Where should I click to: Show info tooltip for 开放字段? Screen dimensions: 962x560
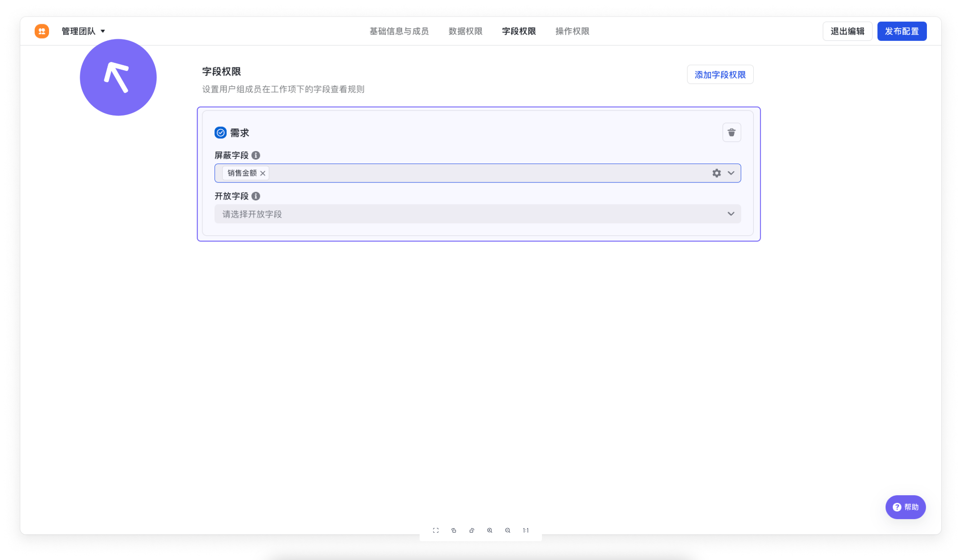point(256,196)
